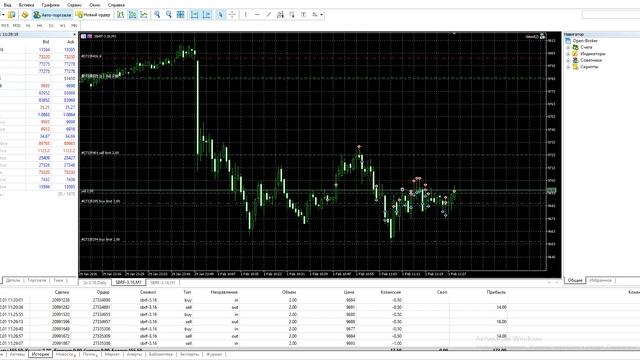Select the H4 timeframe
The height and width of the screenshot is (360, 640).
[x=39, y=25]
